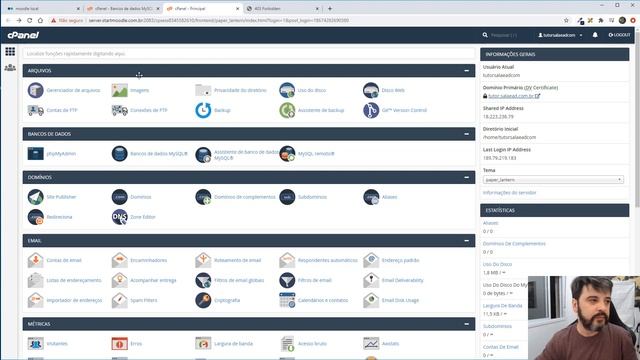Open the Redireciona icon
640x360 pixels.
(x=36, y=217)
